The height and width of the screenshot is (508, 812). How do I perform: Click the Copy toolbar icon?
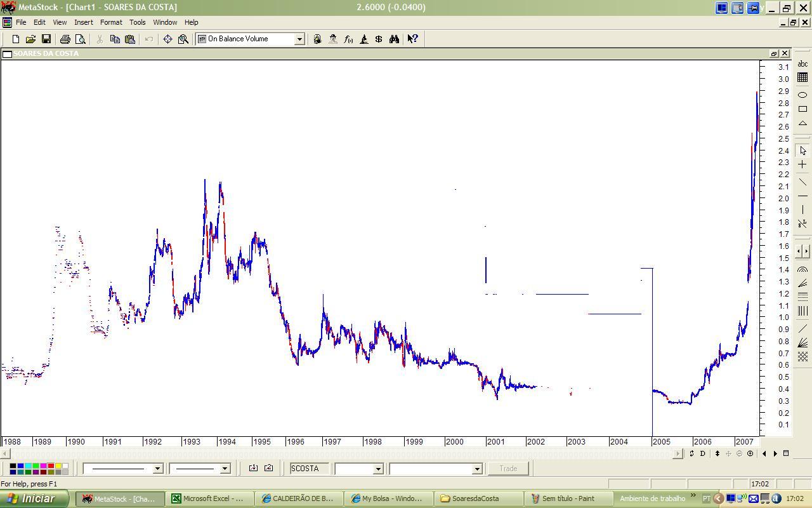pos(115,39)
